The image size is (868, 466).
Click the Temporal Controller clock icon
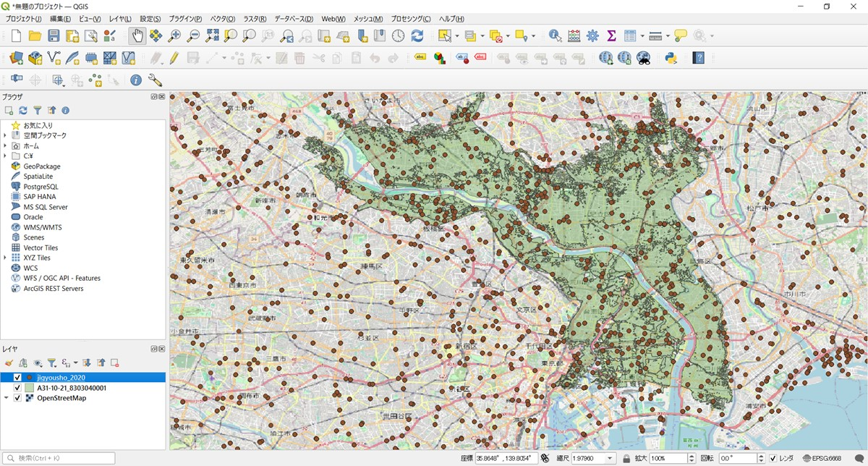pos(399,35)
